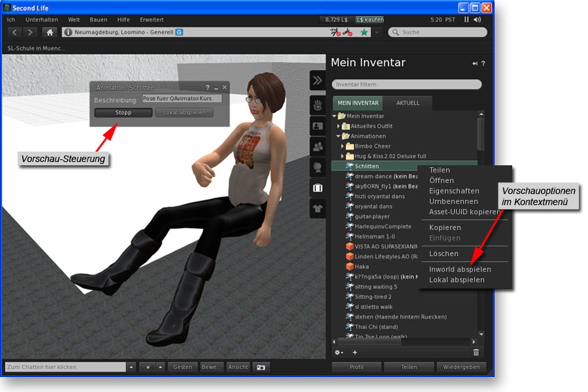Click the snapshot camera icon in bottom bar
This screenshot has height=392, width=588.
(x=261, y=367)
